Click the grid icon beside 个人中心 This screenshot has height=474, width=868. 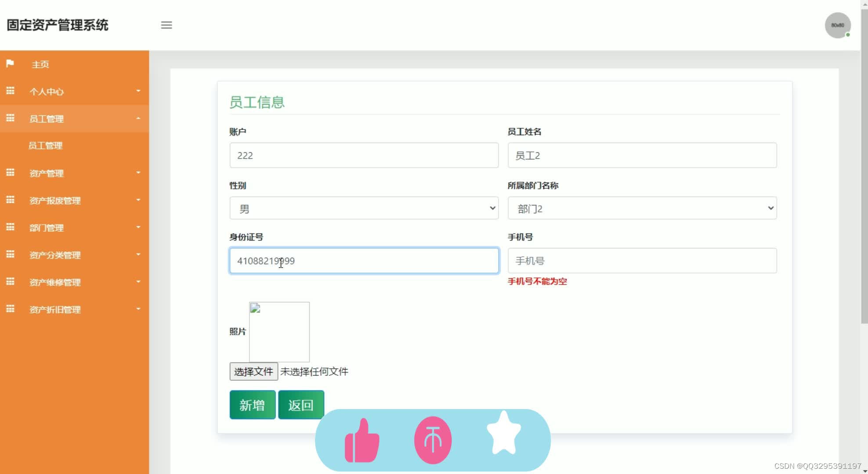pyautogui.click(x=10, y=91)
